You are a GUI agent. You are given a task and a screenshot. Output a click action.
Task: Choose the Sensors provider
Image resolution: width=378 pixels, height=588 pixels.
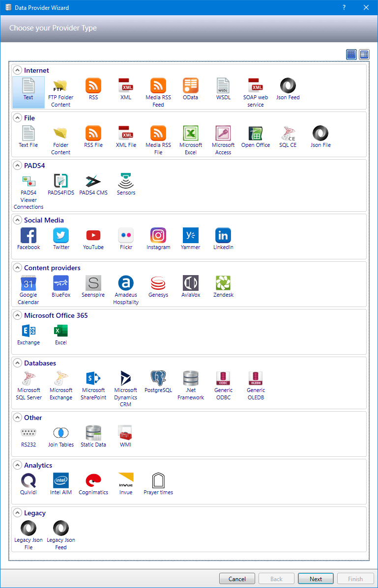(x=126, y=185)
